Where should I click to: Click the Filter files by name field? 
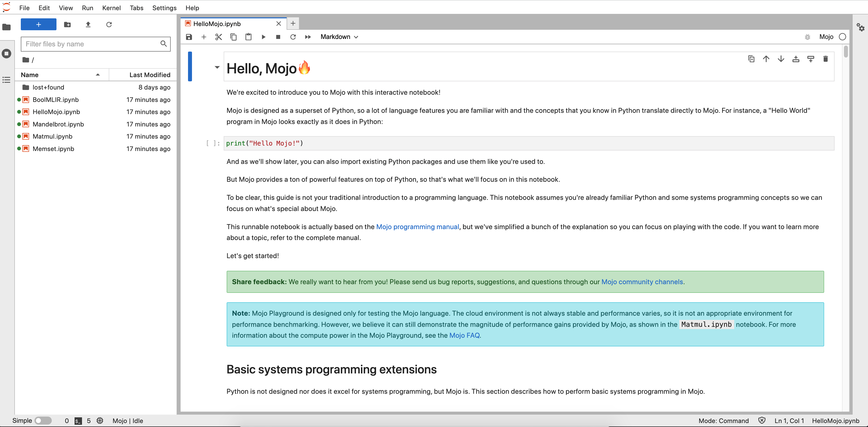click(x=91, y=44)
